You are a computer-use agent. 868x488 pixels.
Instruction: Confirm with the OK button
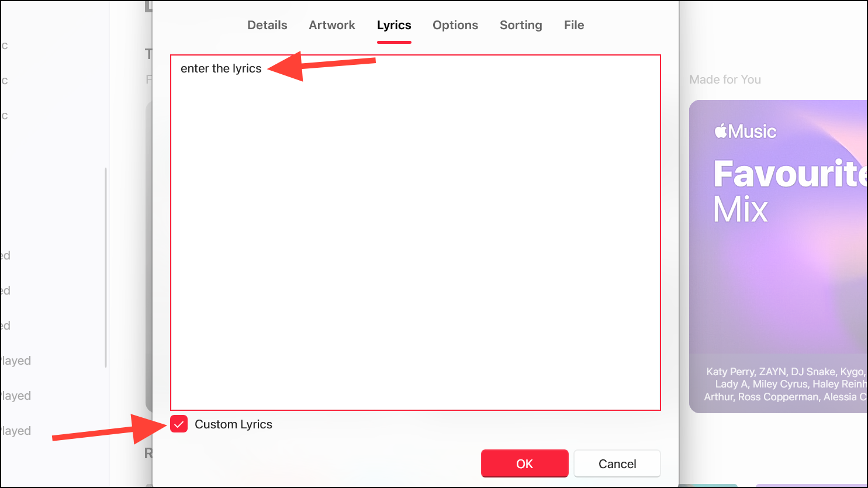(x=525, y=463)
